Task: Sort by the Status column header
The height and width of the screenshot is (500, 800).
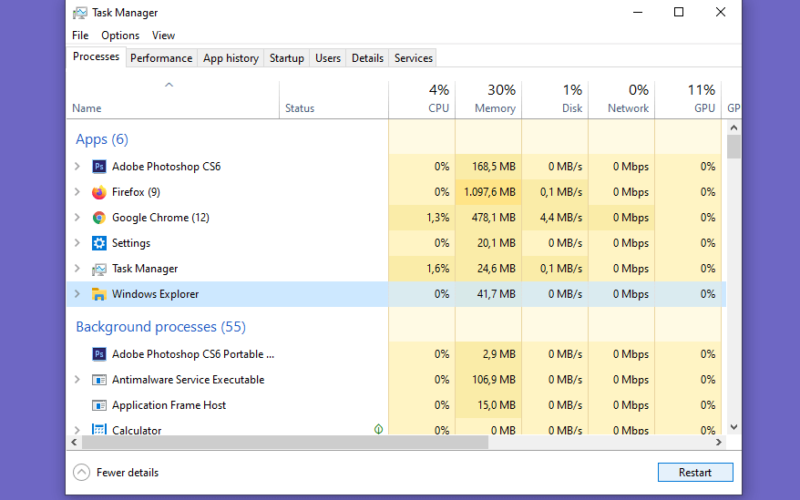Action: point(334,100)
